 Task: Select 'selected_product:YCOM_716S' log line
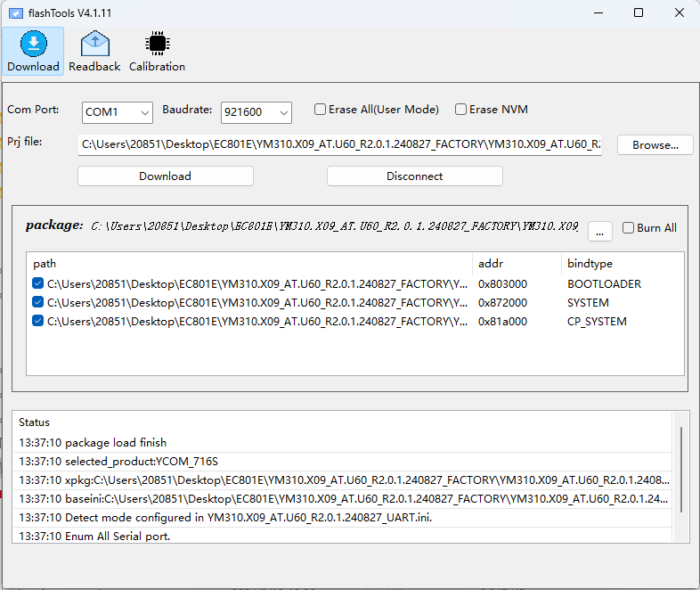point(342,462)
